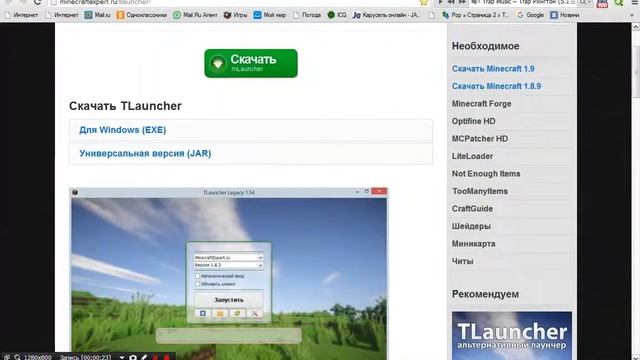640x360 pixels.
Task: Bookmark this page with the star icon
Action: [x=424, y=2]
